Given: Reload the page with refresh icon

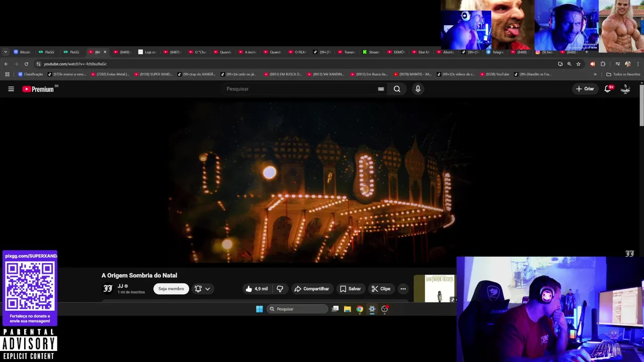Looking at the screenshot, I should (26, 64).
